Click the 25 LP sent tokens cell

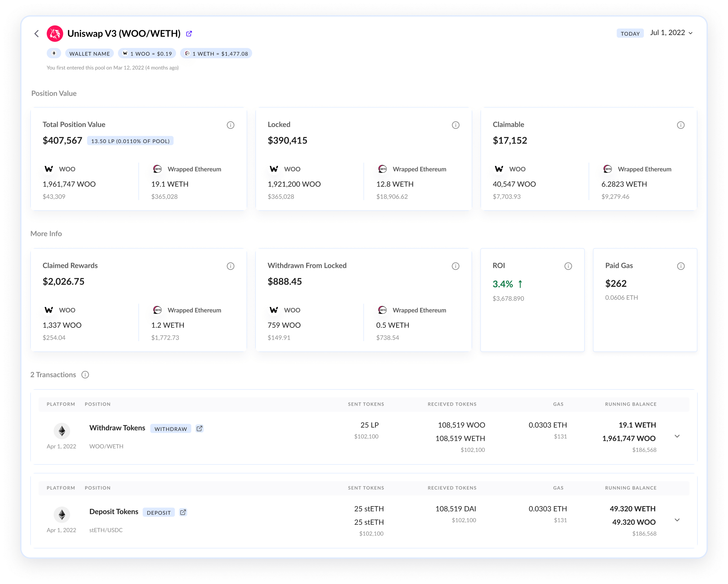370,425
